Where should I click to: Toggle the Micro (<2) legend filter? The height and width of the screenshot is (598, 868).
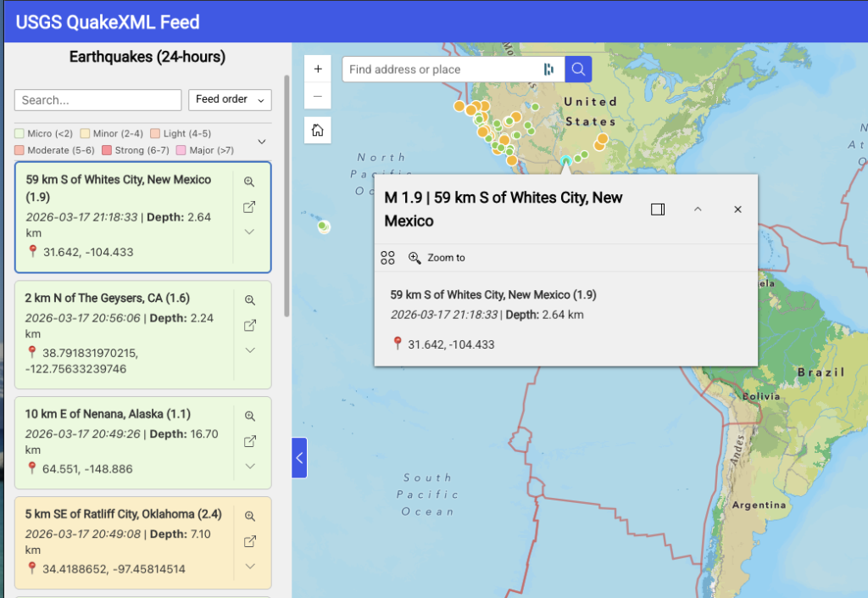(x=45, y=134)
